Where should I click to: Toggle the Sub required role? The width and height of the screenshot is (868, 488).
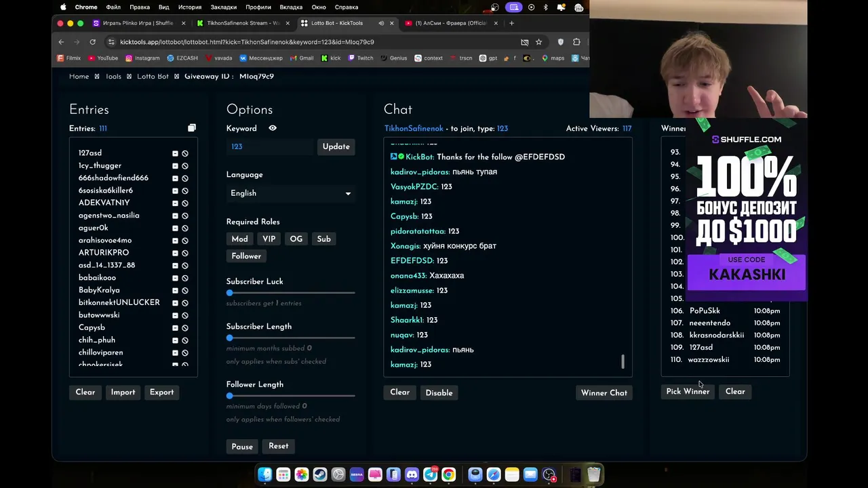click(x=323, y=239)
